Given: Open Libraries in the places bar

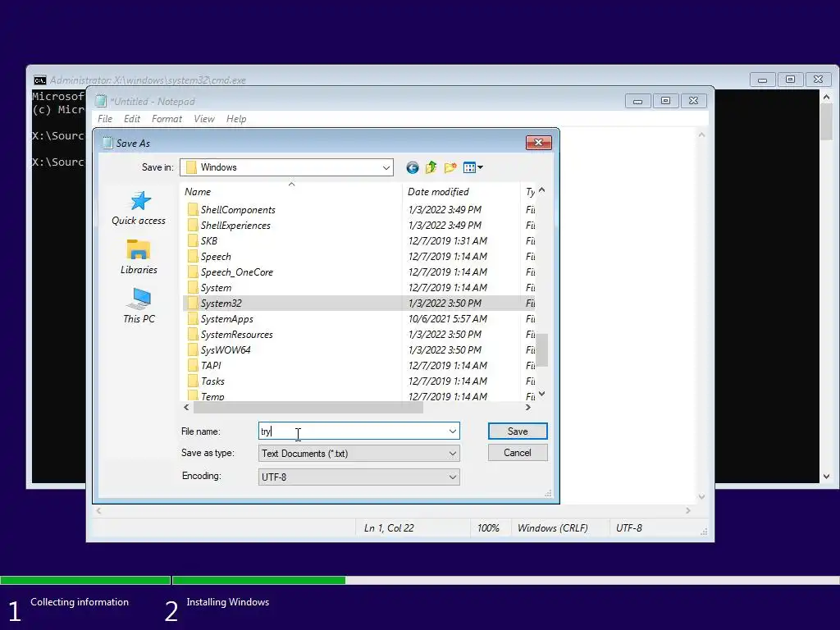Looking at the screenshot, I should [x=139, y=257].
